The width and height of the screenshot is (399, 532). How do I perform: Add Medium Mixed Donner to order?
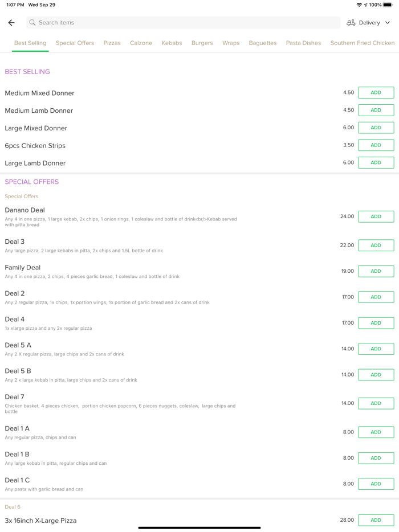376,93
